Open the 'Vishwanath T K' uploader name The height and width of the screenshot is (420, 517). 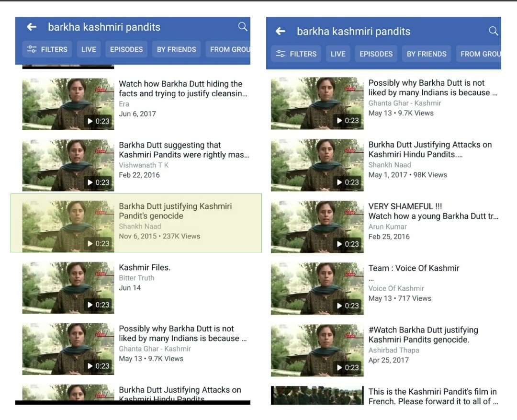[144, 165]
